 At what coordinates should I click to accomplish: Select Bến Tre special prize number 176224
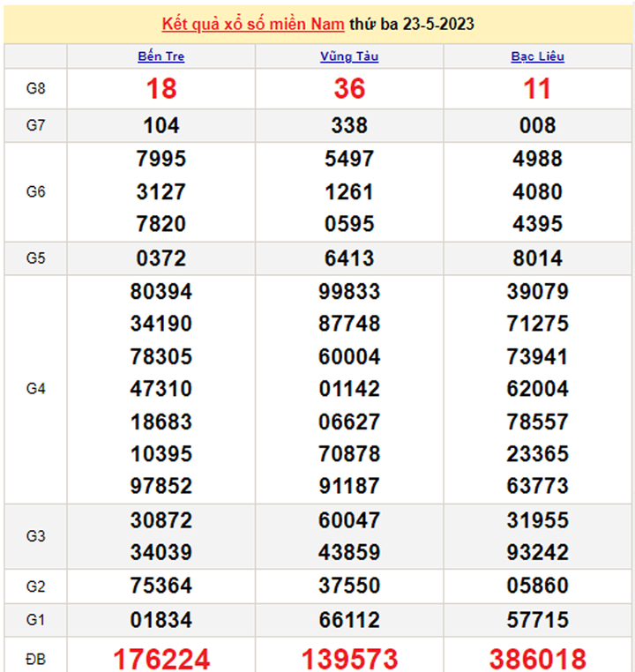coord(161,658)
